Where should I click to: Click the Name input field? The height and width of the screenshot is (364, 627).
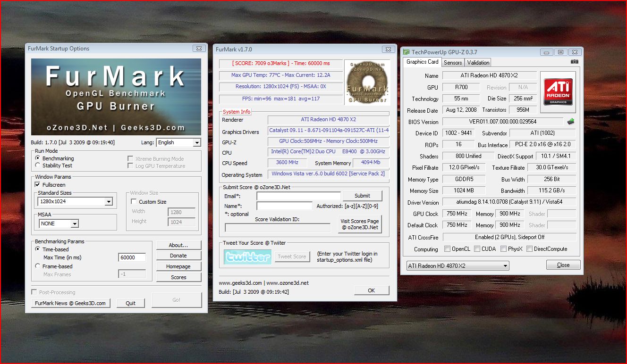284,206
